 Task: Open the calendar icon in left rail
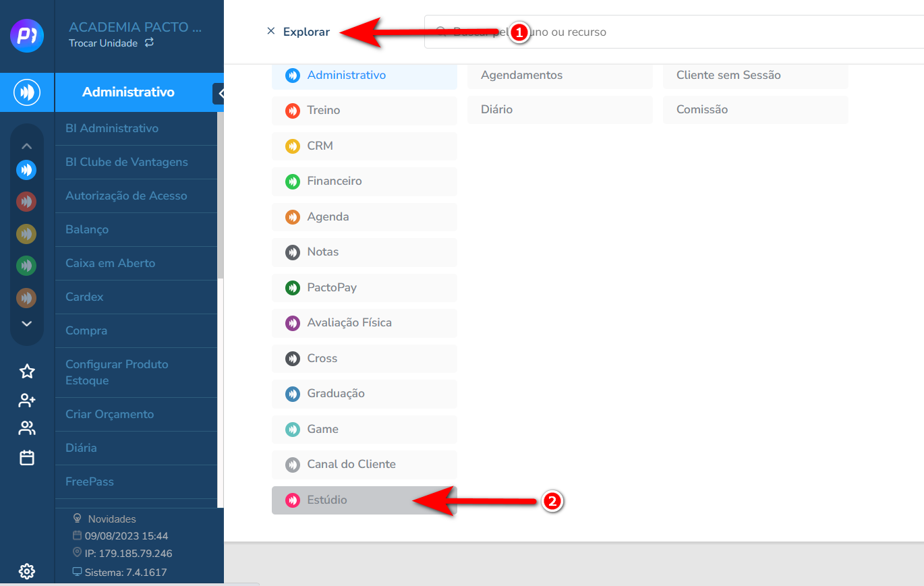pyautogui.click(x=27, y=458)
